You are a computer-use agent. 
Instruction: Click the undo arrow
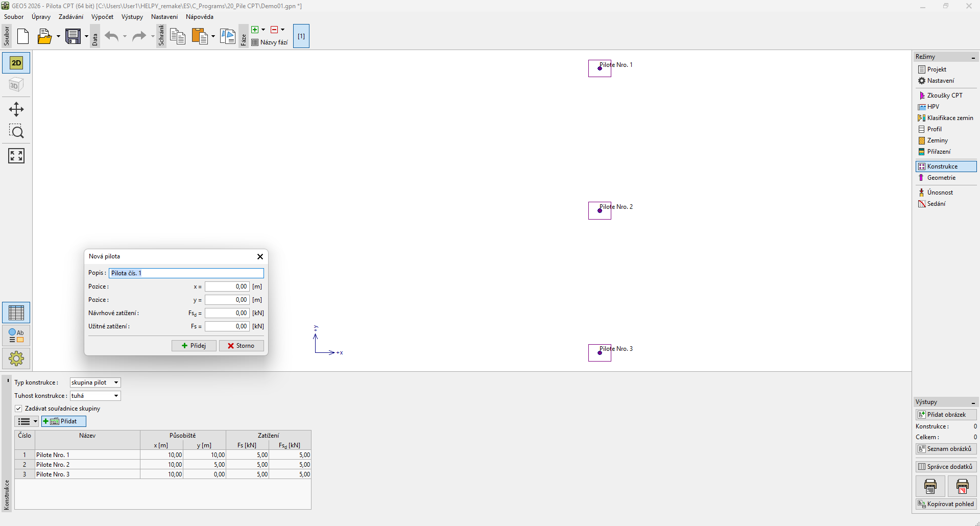[x=111, y=36]
